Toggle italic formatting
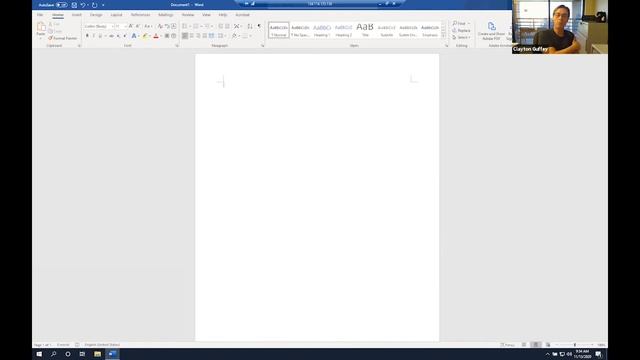 [93, 36]
